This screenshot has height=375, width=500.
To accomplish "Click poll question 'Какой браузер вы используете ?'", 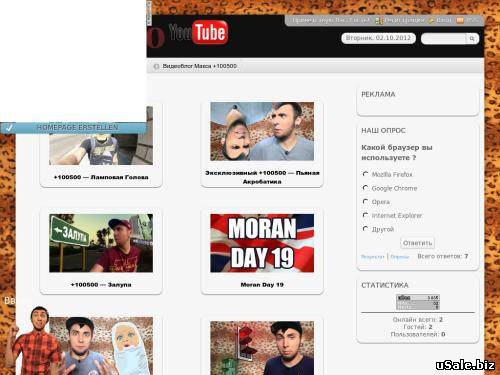I will pos(397,152).
